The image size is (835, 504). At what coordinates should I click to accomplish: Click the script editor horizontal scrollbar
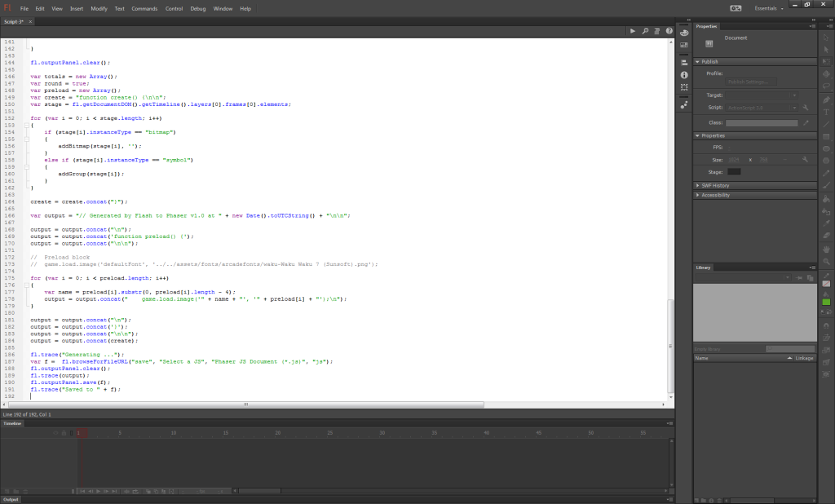[245, 404]
